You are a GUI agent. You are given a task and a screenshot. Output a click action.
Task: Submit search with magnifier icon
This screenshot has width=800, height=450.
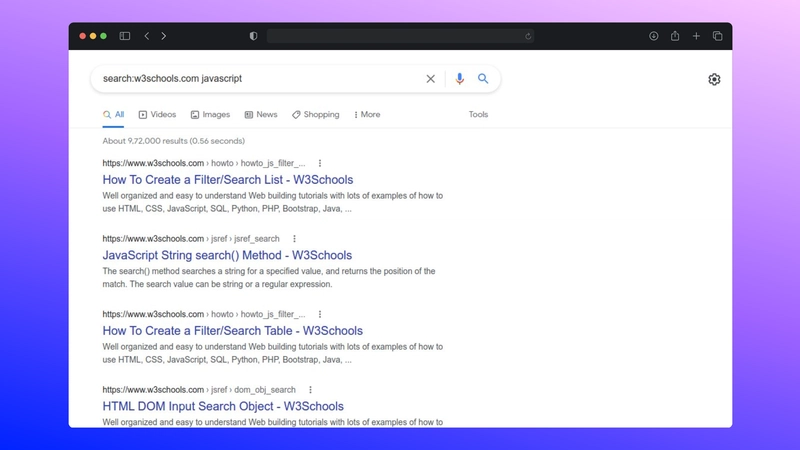point(483,79)
